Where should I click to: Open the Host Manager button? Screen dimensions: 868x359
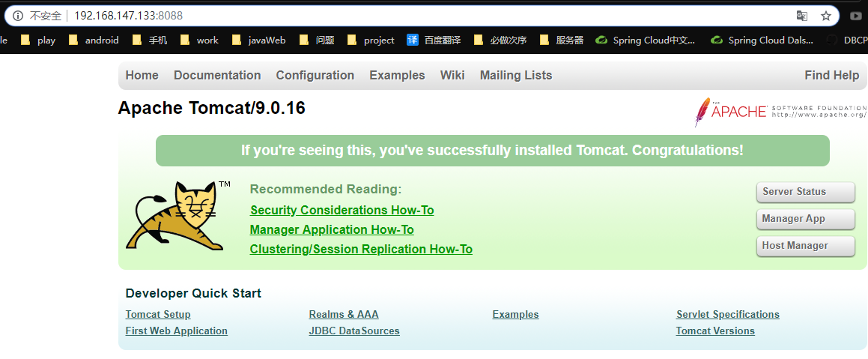pyautogui.click(x=805, y=246)
